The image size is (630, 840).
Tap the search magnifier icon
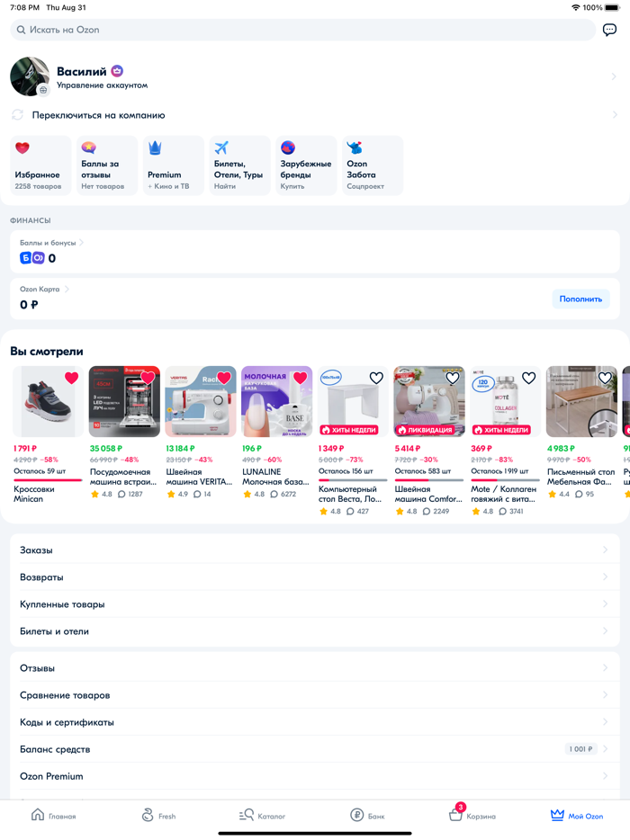click(x=21, y=30)
